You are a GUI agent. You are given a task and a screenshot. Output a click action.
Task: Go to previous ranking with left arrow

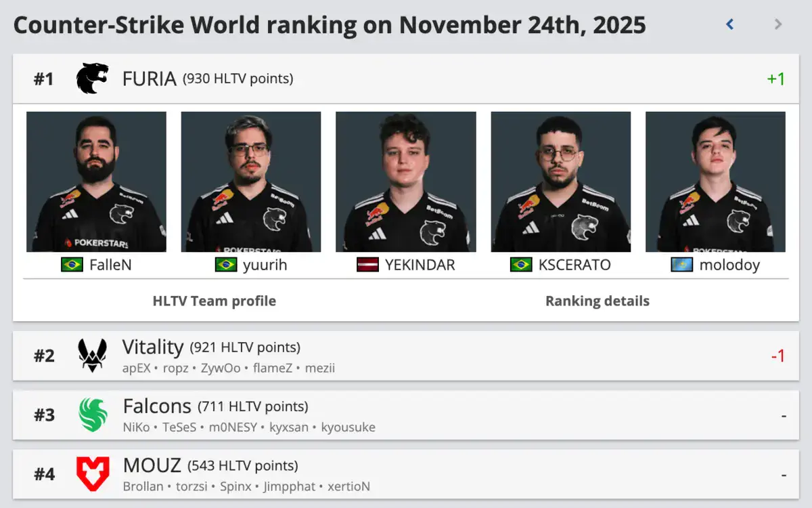[730, 24]
